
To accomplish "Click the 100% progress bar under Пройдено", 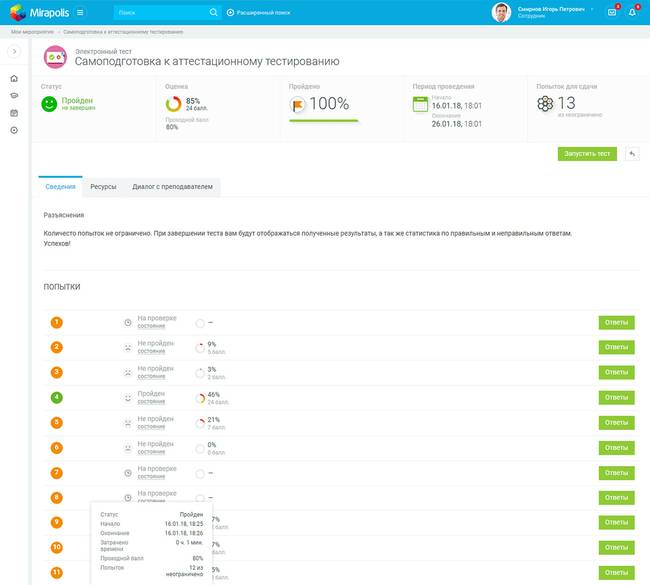I will [x=323, y=120].
